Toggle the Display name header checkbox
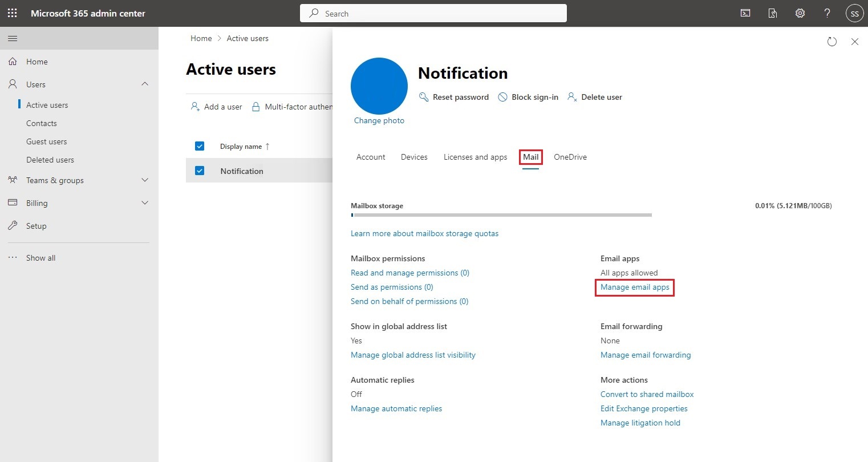Viewport: 868px width, 462px height. click(x=200, y=146)
